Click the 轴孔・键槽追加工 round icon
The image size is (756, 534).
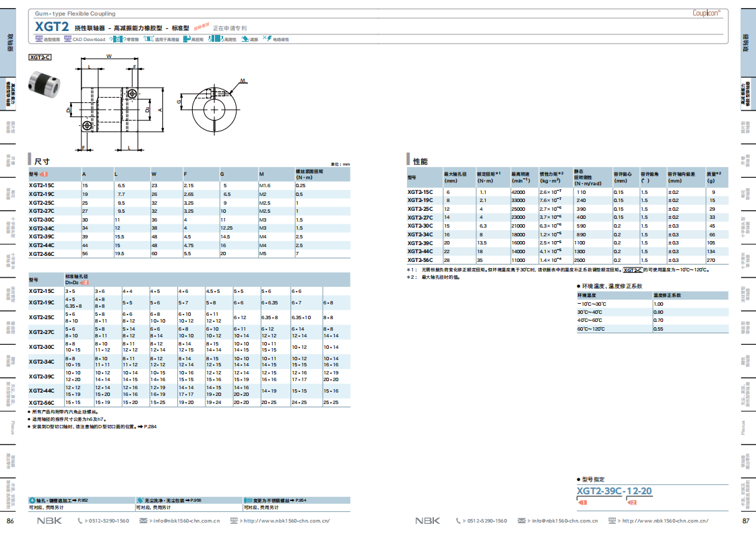point(32,501)
